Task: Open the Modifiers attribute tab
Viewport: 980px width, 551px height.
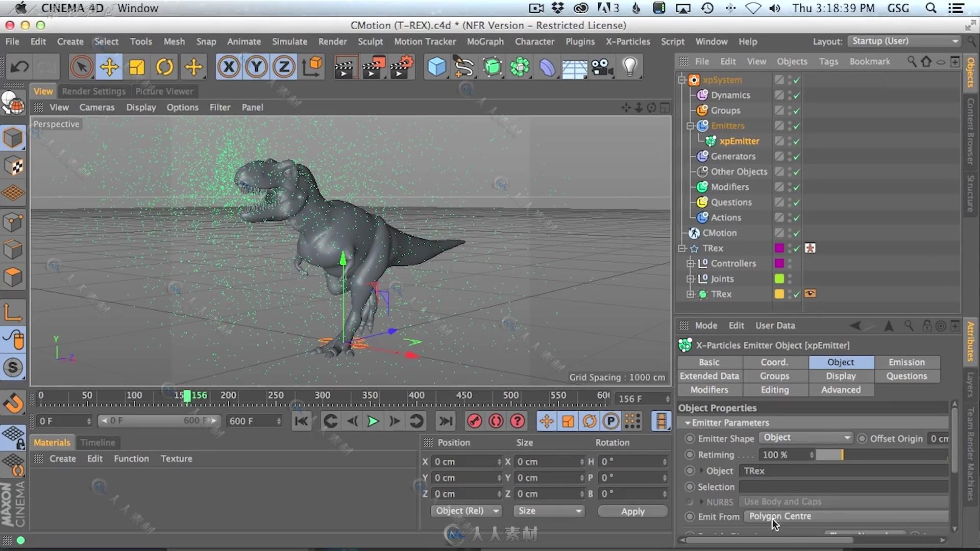Action: point(709,389)
